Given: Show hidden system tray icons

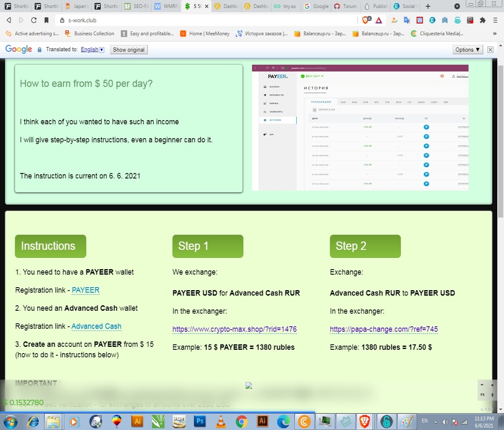Looking at the screenshot, I should coord(436,422).
